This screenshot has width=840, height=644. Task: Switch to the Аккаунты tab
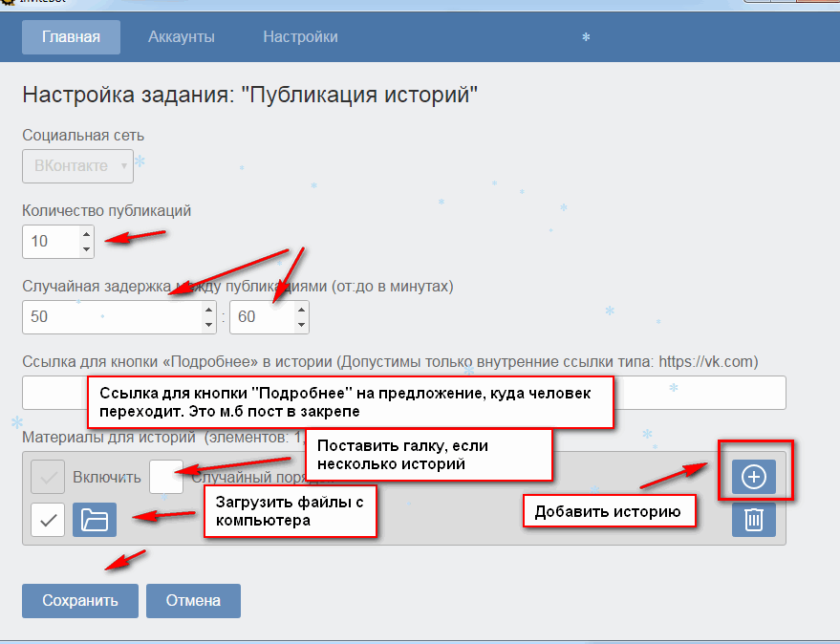click(x=181, y=37)
